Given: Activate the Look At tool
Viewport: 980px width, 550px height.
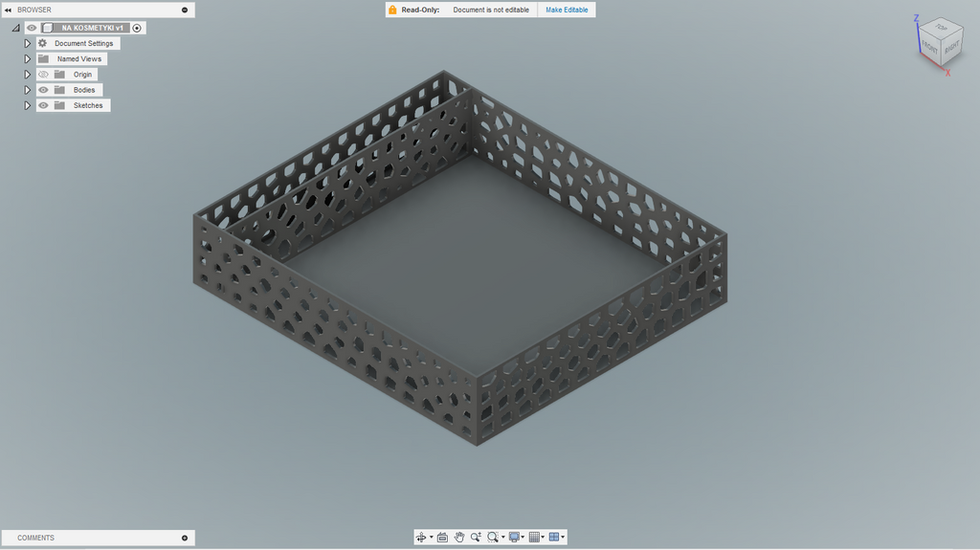Looking at the screenshot, I should click(x=442, y=537).
